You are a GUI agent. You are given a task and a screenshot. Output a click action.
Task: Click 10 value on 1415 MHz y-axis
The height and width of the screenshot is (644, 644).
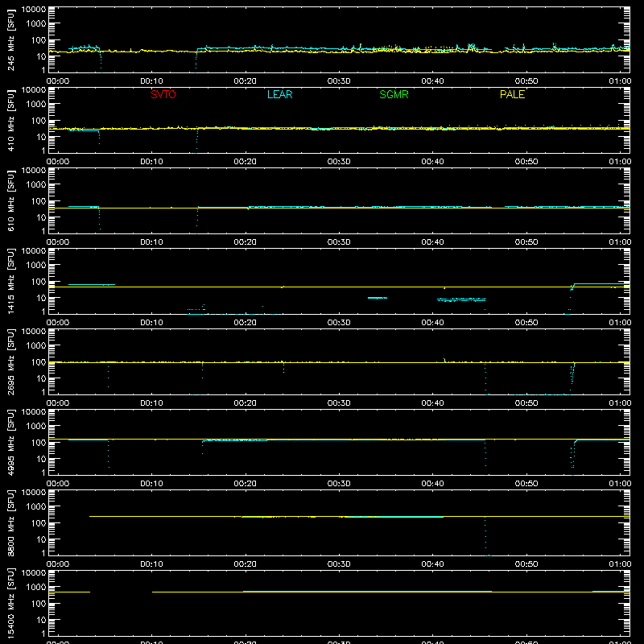click(x=41, y=298)
